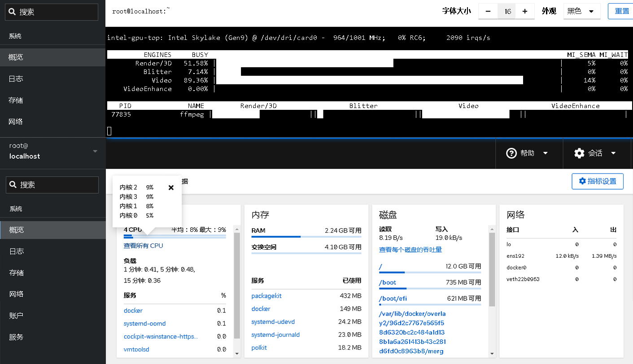Open Services in the lower sidebar
This screenshot has height=364, width=633.
[17, 337]
